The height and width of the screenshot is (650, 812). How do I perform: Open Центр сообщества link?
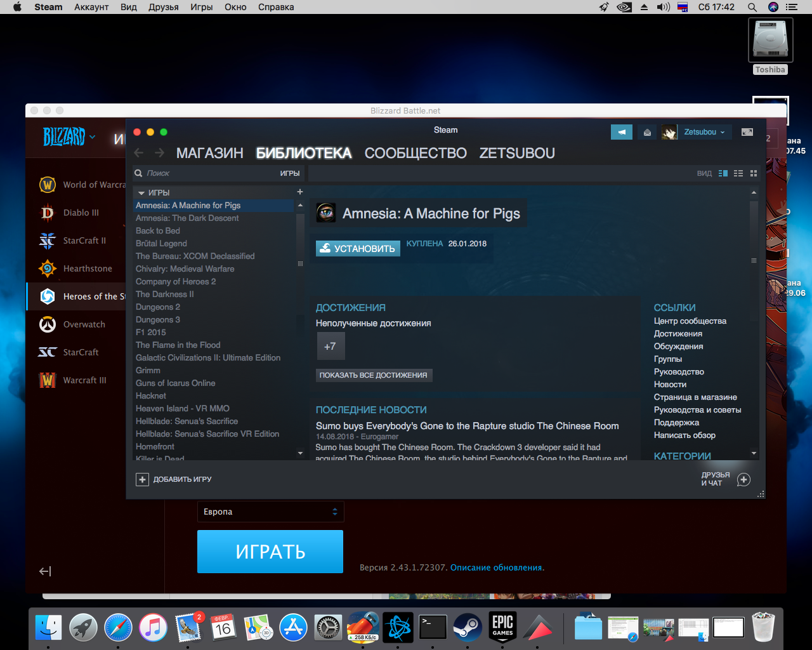point(690,321)
